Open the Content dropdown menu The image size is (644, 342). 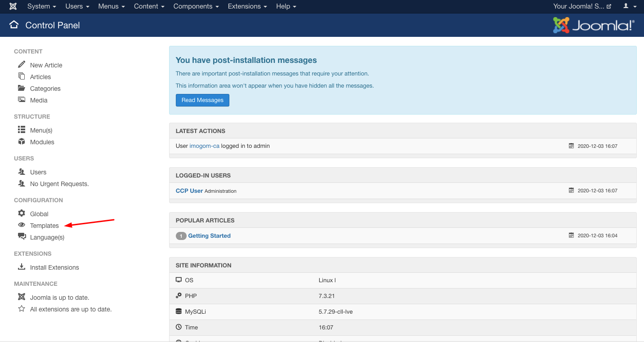click(x=149, y=6)
